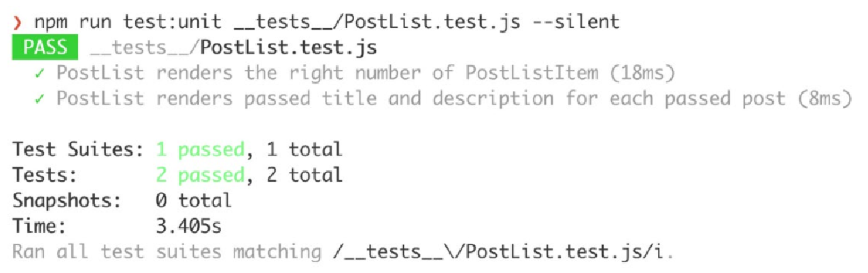868x273 pixels.
Task: Click the 3.405s time value
Action: 188,225
